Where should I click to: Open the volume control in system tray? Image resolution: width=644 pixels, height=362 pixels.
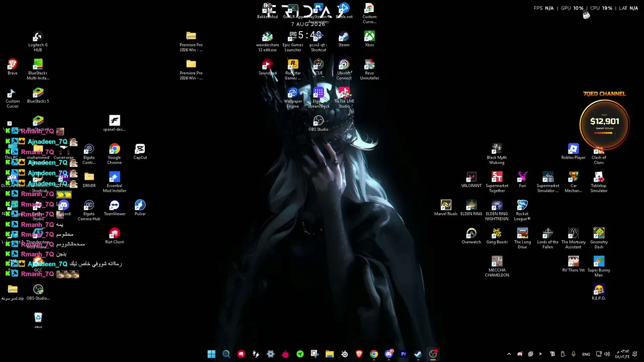(607, 354)
